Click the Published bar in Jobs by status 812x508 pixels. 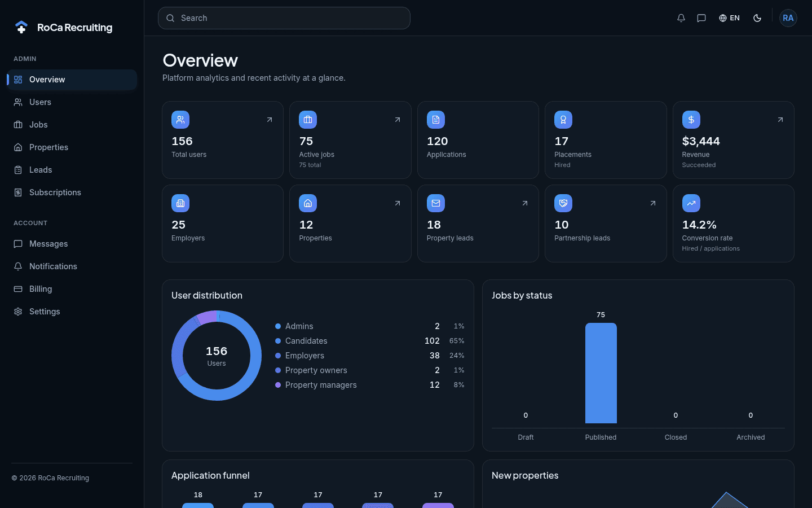click(601, 373)
